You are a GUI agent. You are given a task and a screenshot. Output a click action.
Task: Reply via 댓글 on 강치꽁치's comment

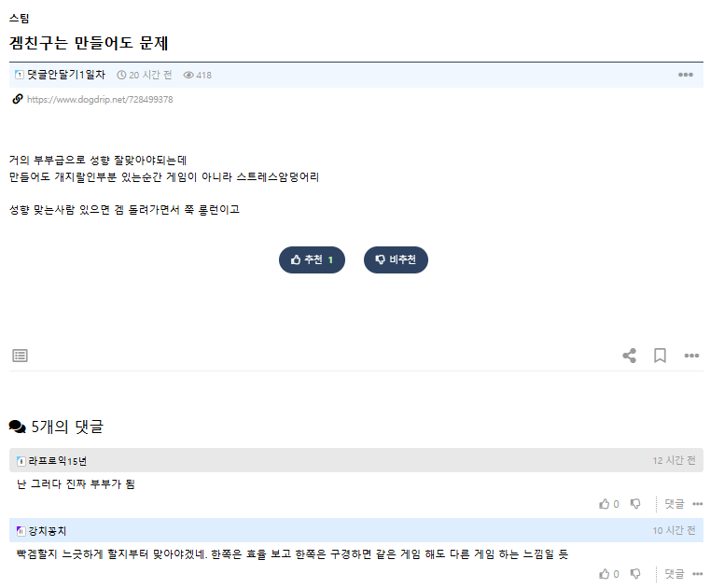click(675, 574)
